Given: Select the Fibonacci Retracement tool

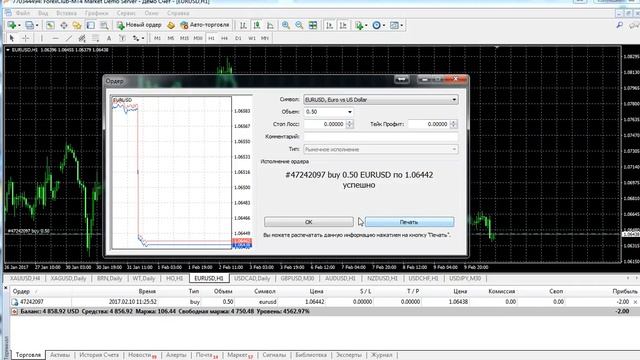Looking at the screenshot, I should click(x=96, y=38).
